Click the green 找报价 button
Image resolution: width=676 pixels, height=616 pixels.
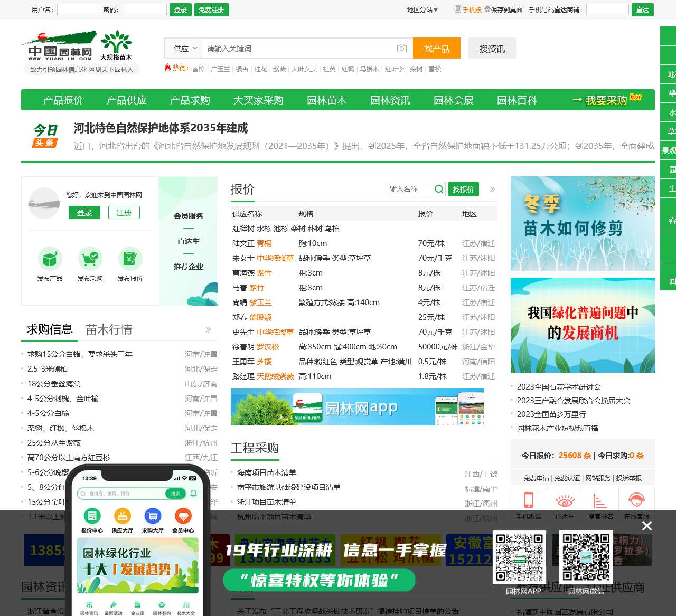[x=463, y=189]
